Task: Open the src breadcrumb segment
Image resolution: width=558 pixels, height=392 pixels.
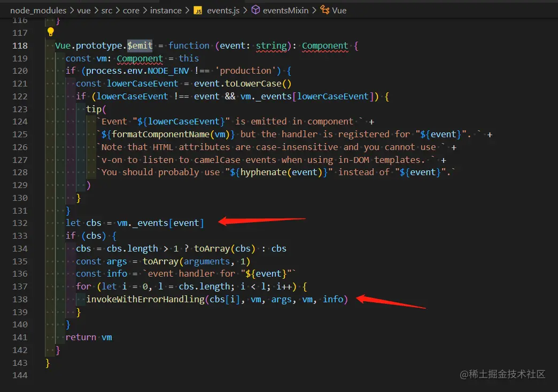Action: tap(107, 11)
